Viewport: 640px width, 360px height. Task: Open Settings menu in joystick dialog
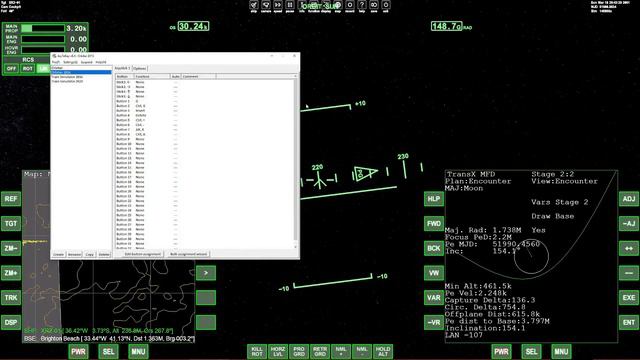(x=70, y=62)
